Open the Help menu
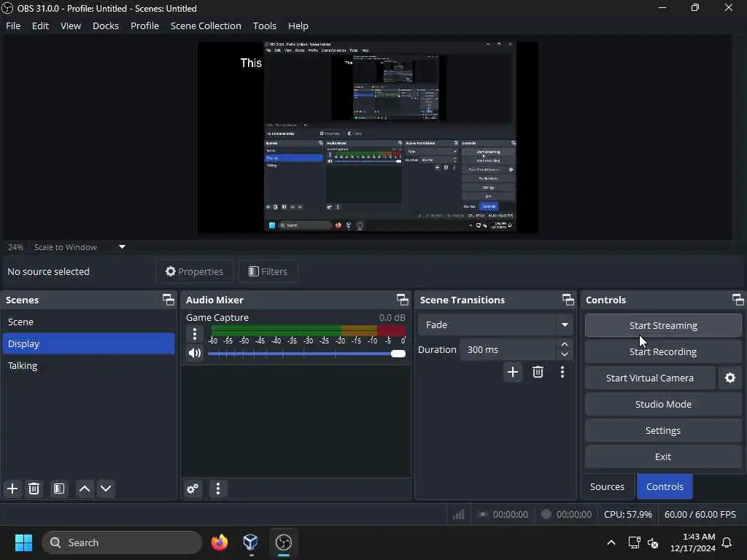The image size is (747, 560). [x=298, y=26]
